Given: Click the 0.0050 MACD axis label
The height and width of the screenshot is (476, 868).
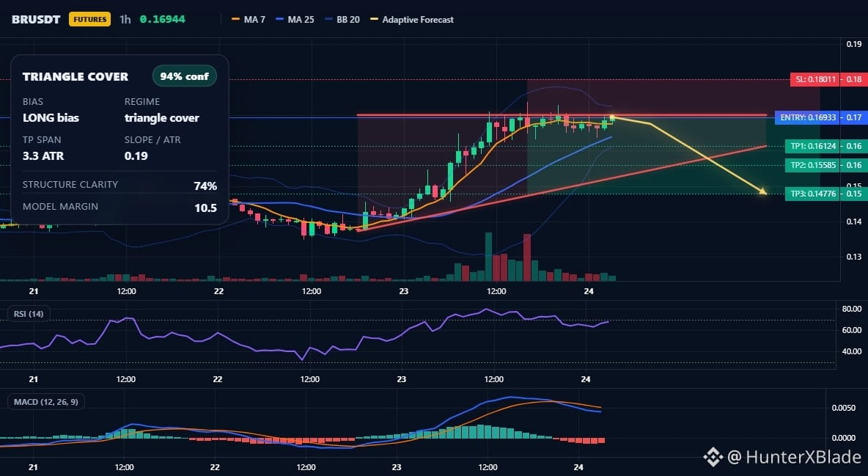Looking at the screenshot, I should tap(844, 408).
